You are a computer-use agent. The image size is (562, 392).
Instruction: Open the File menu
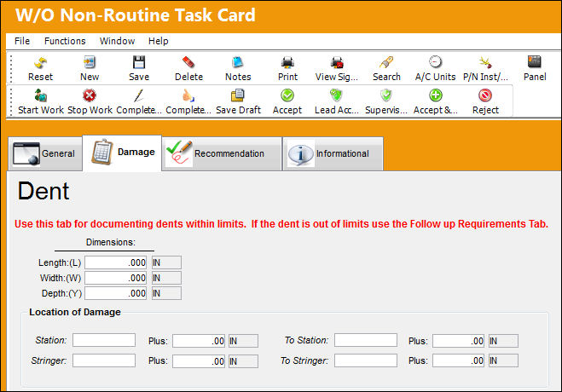pos(22,41)
